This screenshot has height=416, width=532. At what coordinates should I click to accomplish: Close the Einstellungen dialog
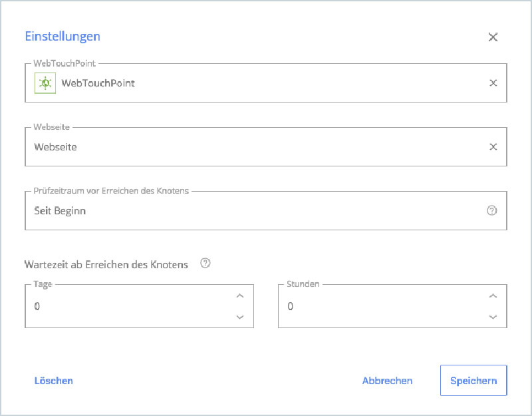[493, 37]
